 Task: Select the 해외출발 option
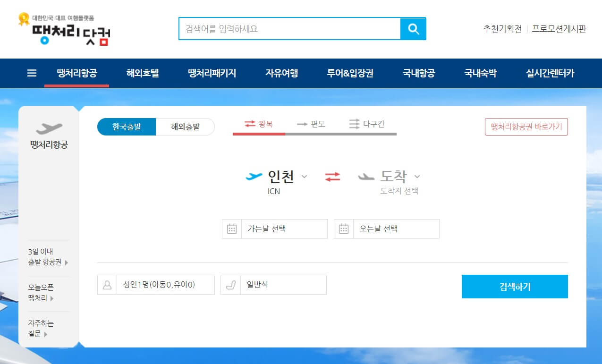(x=185, y=127)
